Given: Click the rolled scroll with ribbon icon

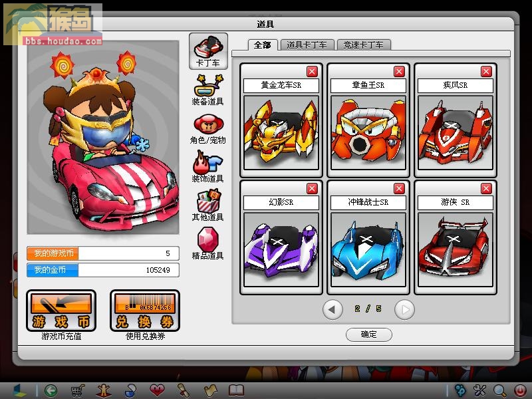Looking at the screenshot, I should pyautogui.click(x=184, y=390).
